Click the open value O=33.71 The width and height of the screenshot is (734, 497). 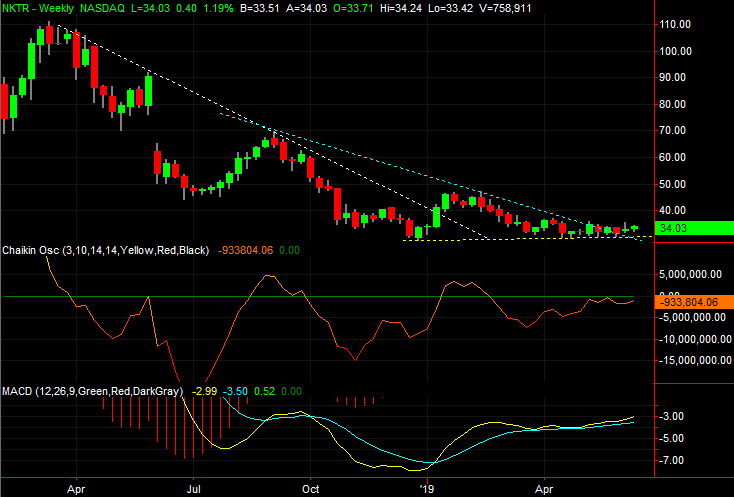pyautogui.click(x=353, y=8)
